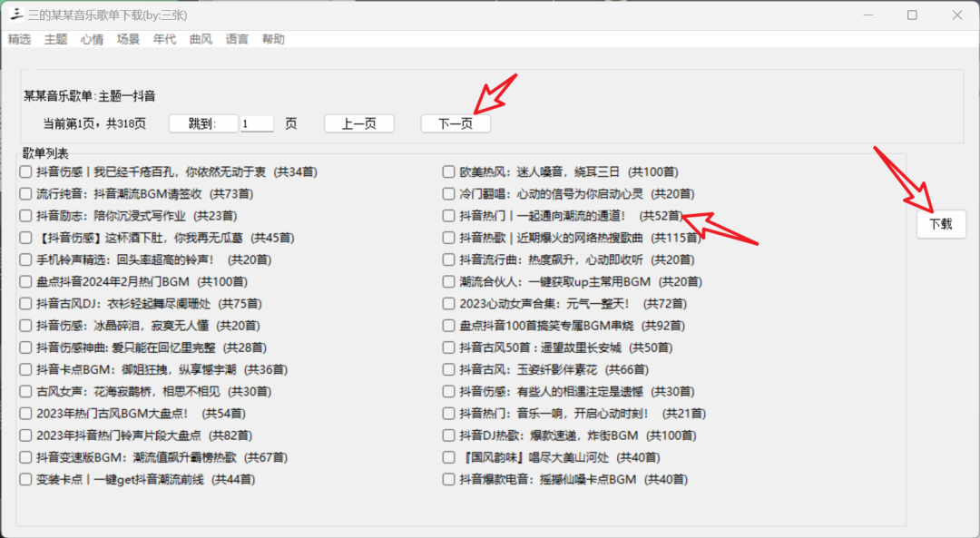This screenshot has width=980, height=538.
Task: Close the music downloader window
Action: [957, 15]
